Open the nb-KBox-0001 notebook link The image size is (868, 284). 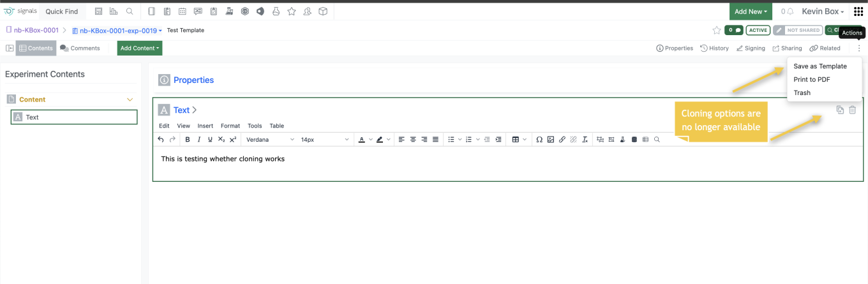[36, 30]
